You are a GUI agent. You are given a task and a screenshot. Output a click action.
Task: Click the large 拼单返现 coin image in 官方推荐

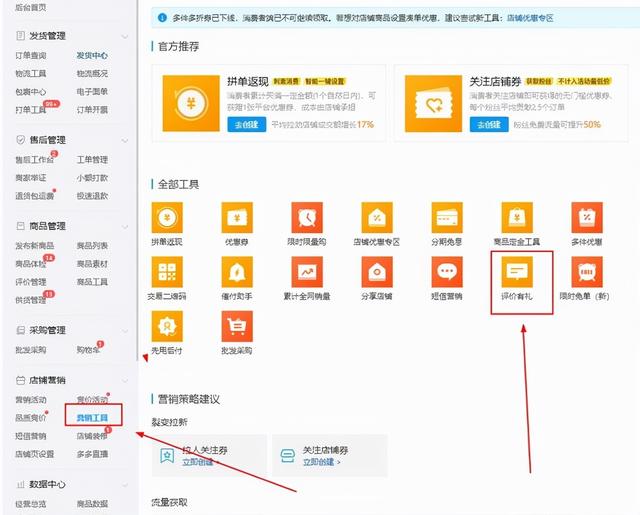pyautogui.click(x=191, y=103)
